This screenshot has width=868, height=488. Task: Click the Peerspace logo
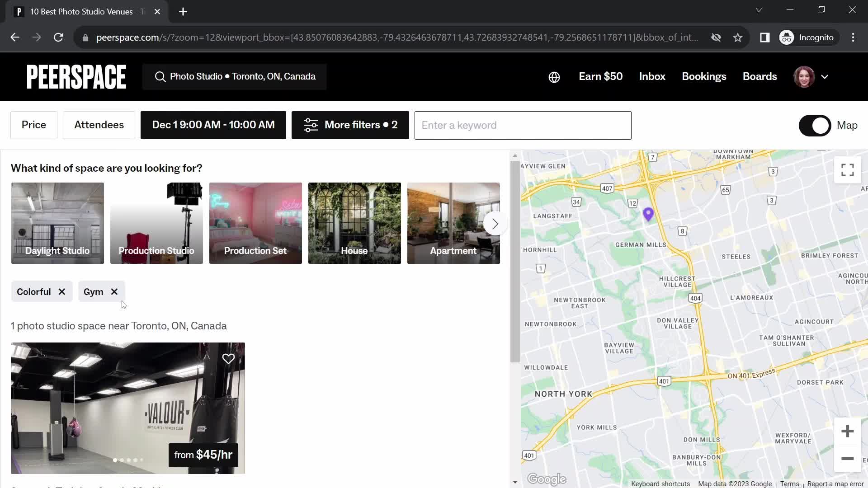[76, 77]
